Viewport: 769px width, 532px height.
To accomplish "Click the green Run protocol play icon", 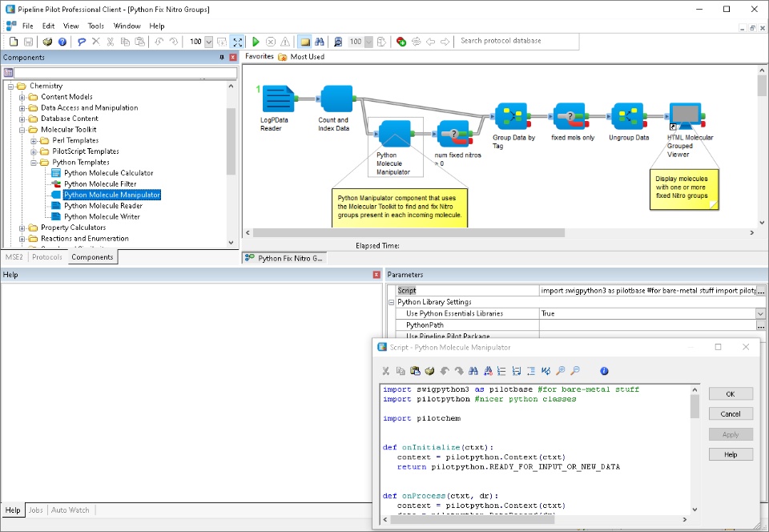I will coord(256,42).
